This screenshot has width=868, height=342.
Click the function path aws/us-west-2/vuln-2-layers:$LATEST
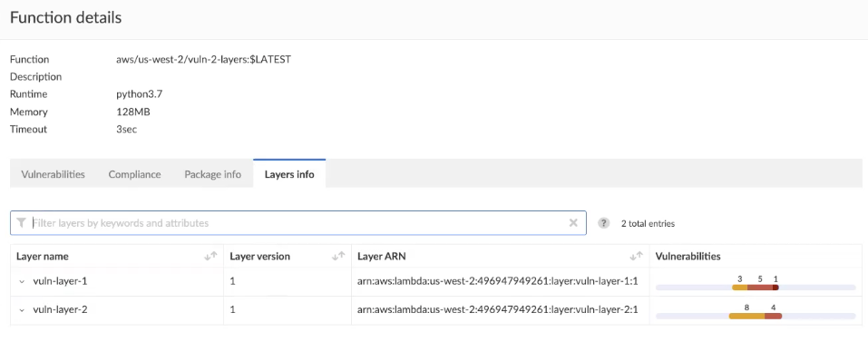(203, 59)
